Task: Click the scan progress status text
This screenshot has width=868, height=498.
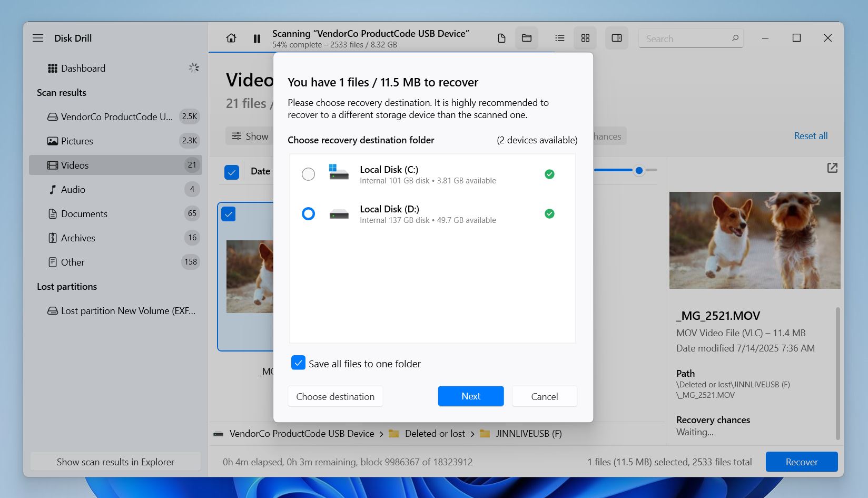Action: (334, 45)
